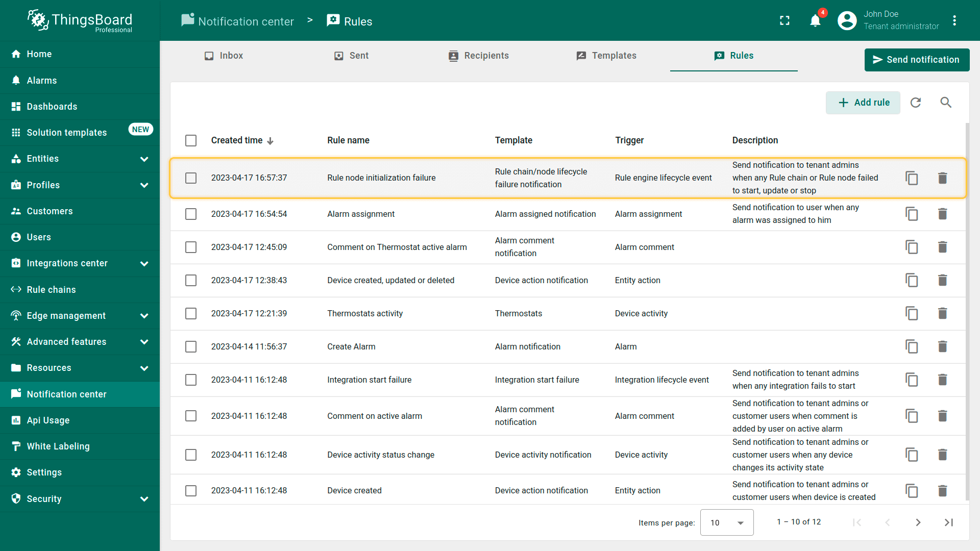Delete the Thermostats activity rule
Screen dimensions: 980x551
tap(942, 313)
